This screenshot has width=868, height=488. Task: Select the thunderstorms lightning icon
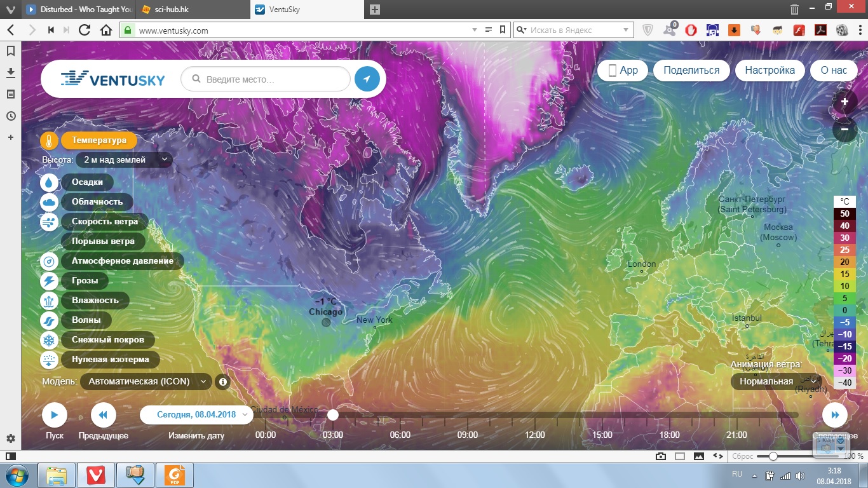tap(49, 281)
